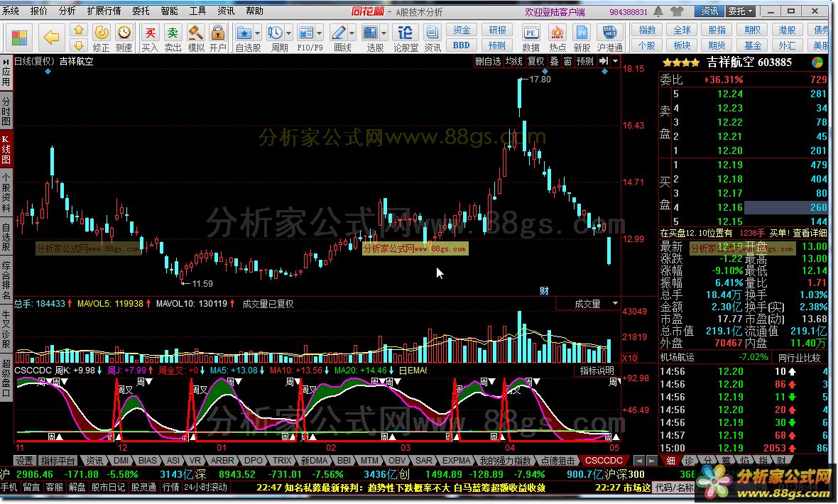Open the 周期 dropdown arrow

[x=288, y=33]
